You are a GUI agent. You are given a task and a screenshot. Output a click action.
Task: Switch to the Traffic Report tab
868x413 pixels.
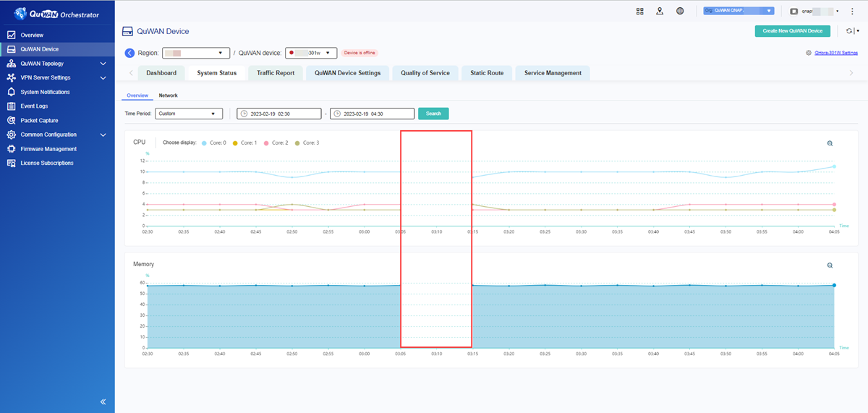pyautogui.click(x=276, y=73)
